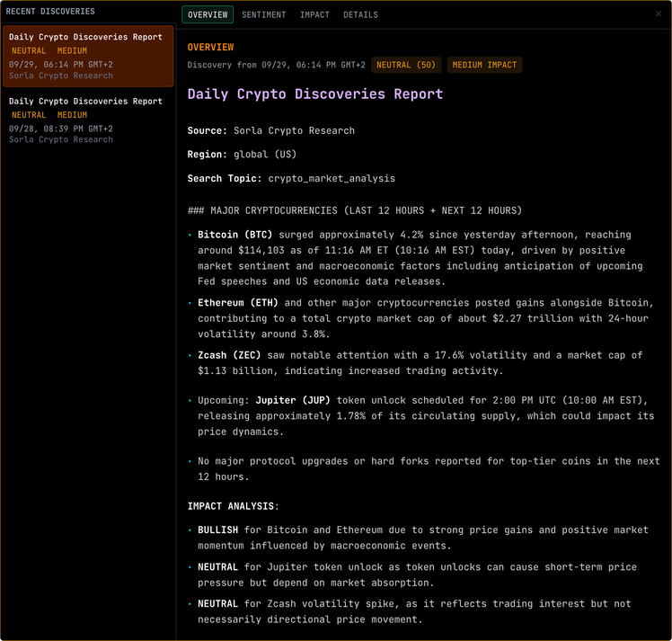Click the Recent Discoveries header
The image size is (672, 641).
(x=50, y=11)
